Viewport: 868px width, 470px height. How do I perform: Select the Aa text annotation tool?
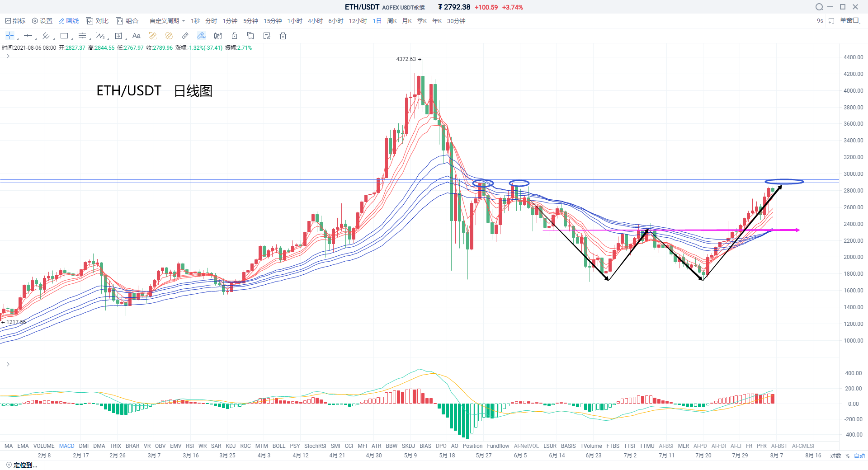(x=137, y=36)
